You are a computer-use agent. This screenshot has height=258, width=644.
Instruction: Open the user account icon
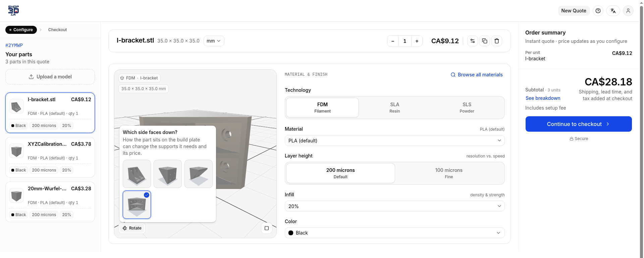628,11
